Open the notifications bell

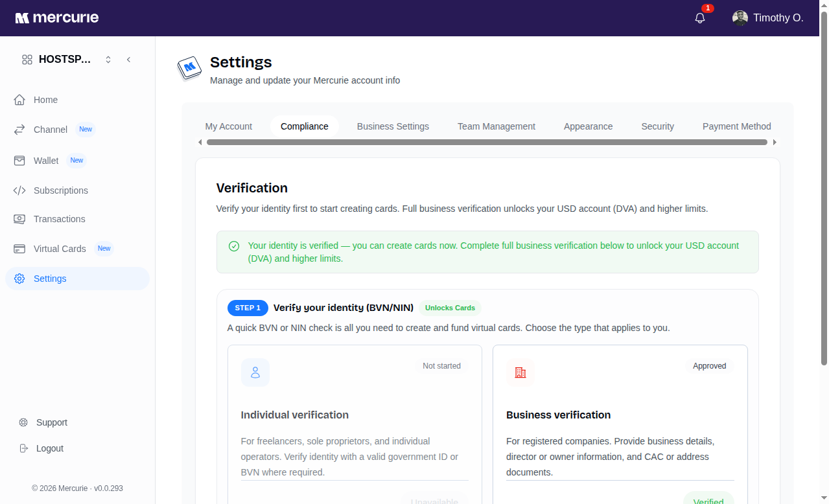(x=700, y=18)
